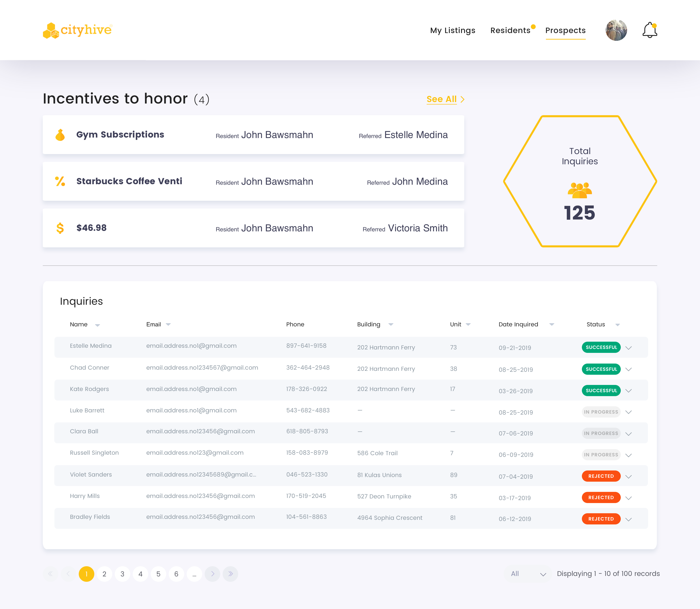Go to page 3 of inquiries
700x609 pixels.
(x=122, y=574)
